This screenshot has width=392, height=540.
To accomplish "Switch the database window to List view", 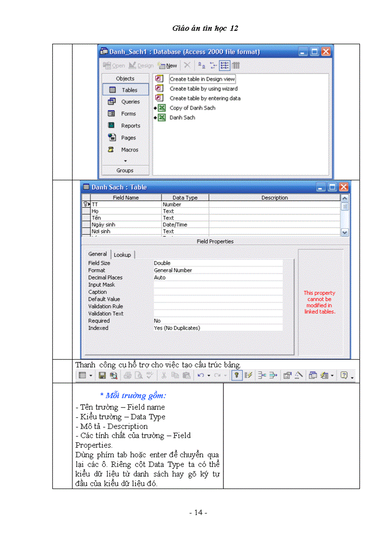I will [224, 65].
